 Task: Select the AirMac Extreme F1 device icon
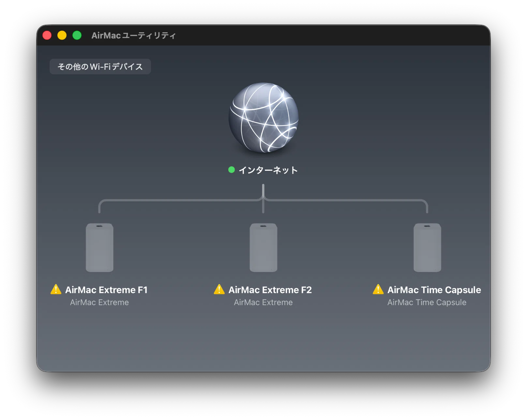99,247
